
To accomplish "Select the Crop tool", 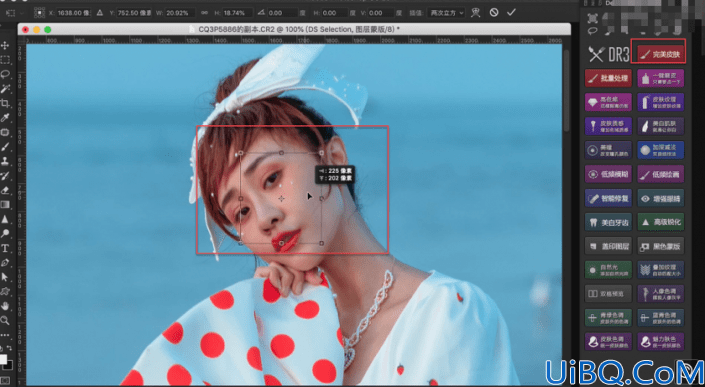I will (x=5, y=103).
